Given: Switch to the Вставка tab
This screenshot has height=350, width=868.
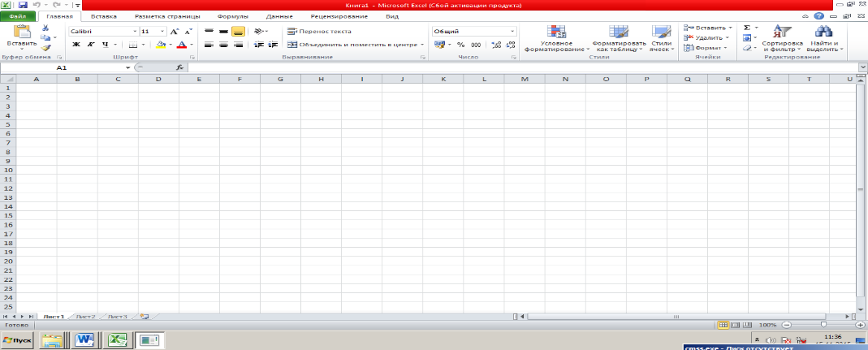Looking at the screenshot, I should (x=103, y=16).
